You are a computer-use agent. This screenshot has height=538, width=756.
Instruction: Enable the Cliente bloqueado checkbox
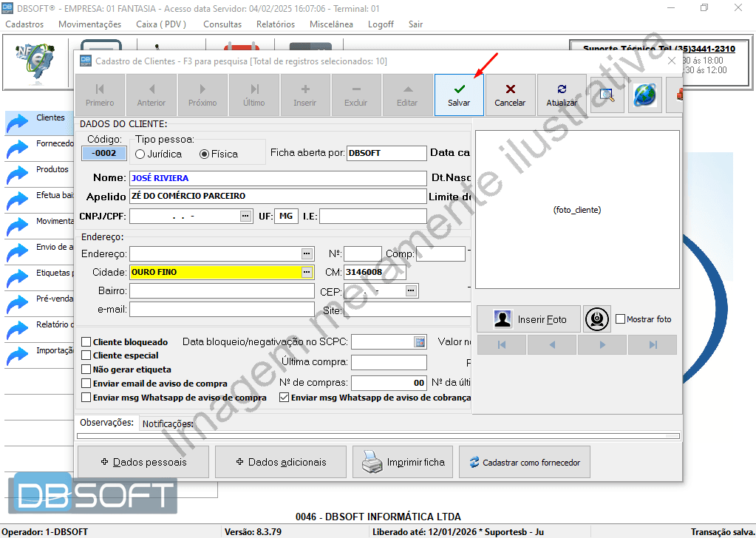[86, 342]
